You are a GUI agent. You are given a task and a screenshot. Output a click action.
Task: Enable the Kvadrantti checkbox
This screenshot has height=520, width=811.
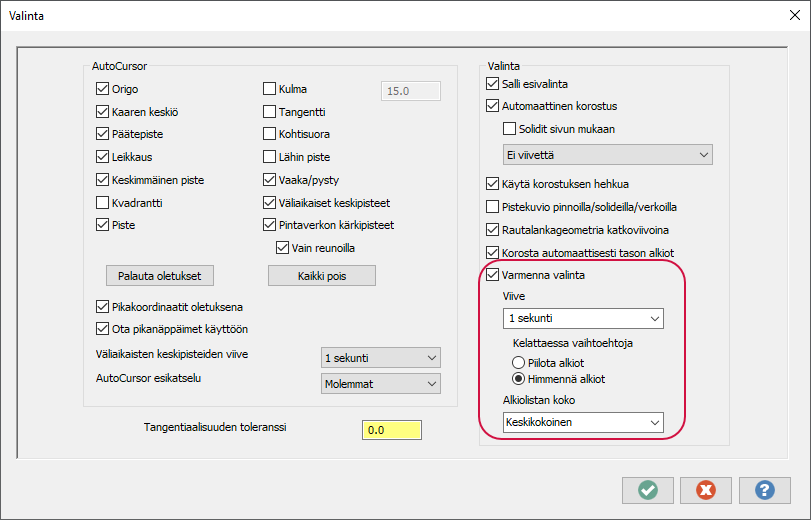coord(102,203)
